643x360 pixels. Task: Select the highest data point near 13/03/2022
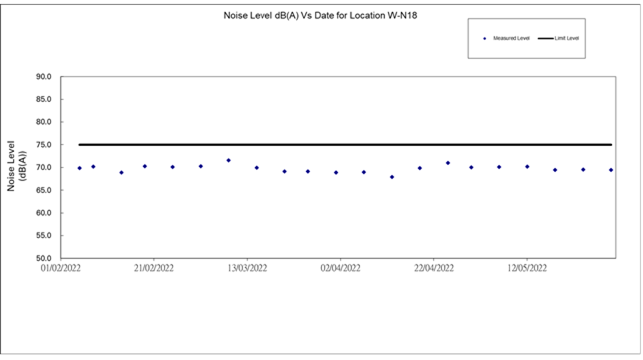(x=229, y=160)
